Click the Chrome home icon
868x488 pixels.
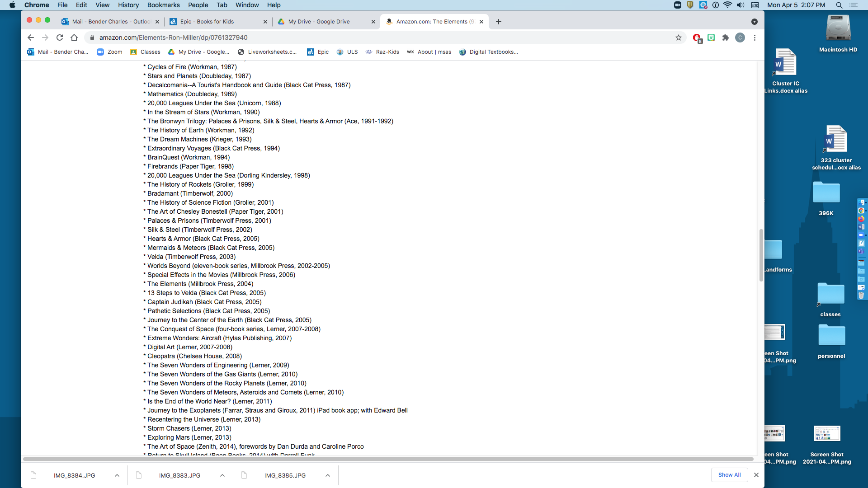[74, 38]
